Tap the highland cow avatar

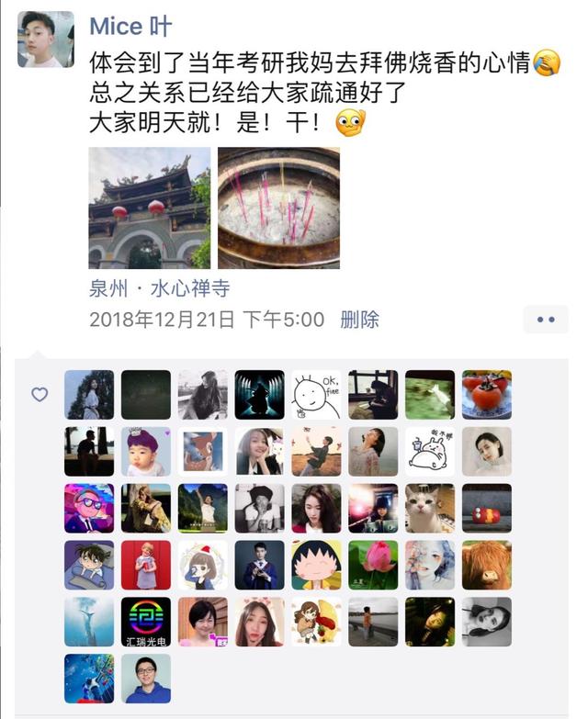487,565
